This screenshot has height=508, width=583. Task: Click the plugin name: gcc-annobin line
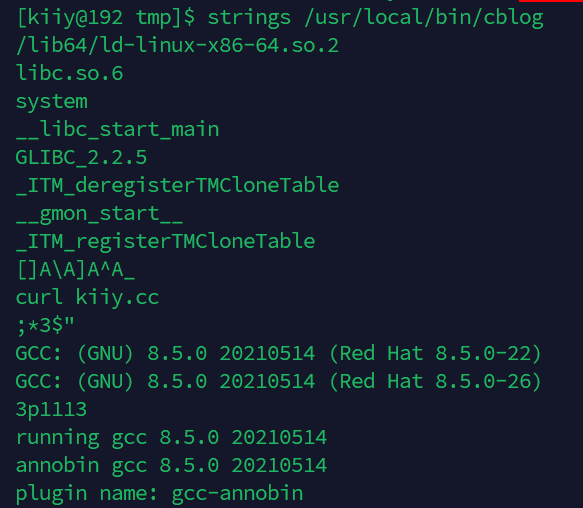160,494
